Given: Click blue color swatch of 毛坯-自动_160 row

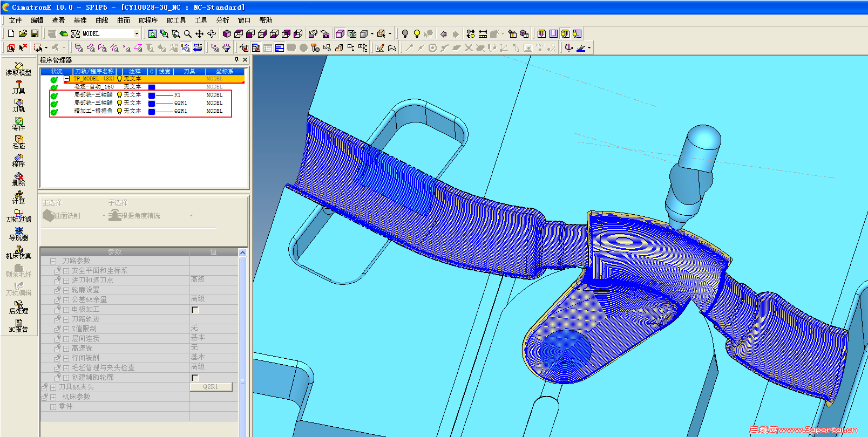Looking at the screenshot, I should 152,87.
